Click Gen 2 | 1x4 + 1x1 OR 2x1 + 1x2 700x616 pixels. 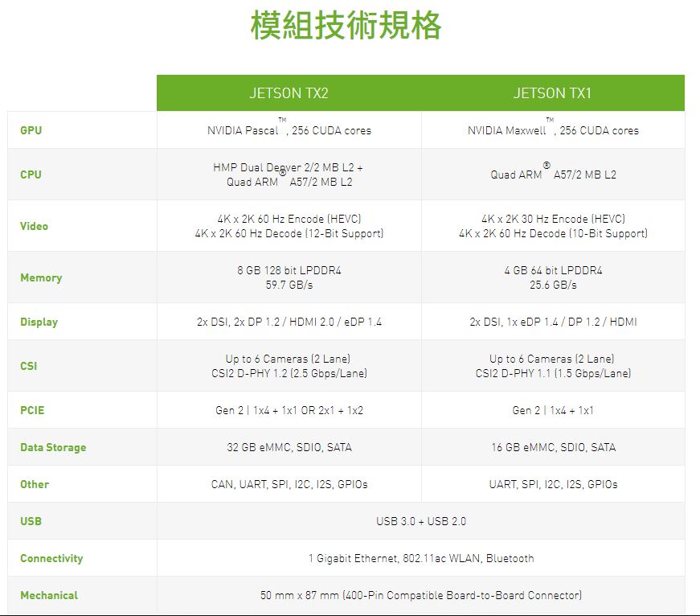[x=289, y=410]
